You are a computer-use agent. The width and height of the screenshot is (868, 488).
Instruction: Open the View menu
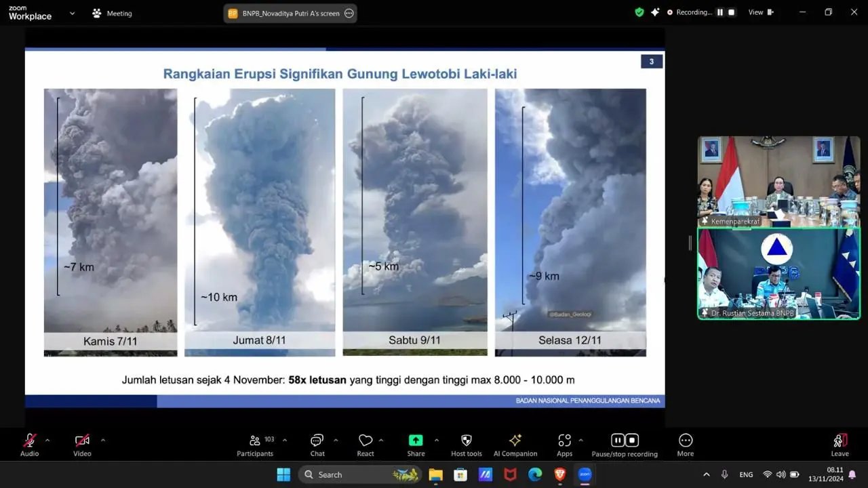[x=759, y=12]
